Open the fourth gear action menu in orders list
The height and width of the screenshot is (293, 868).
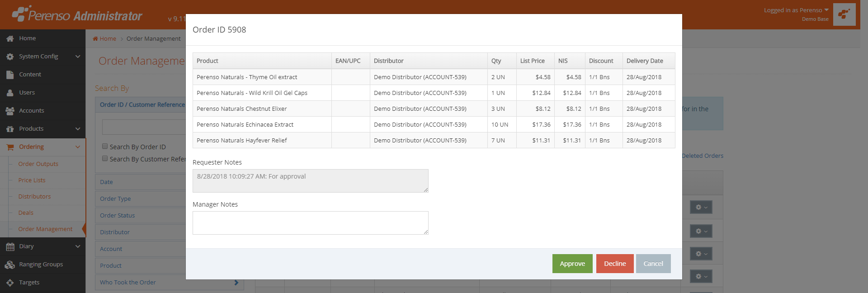pos(701,276)
